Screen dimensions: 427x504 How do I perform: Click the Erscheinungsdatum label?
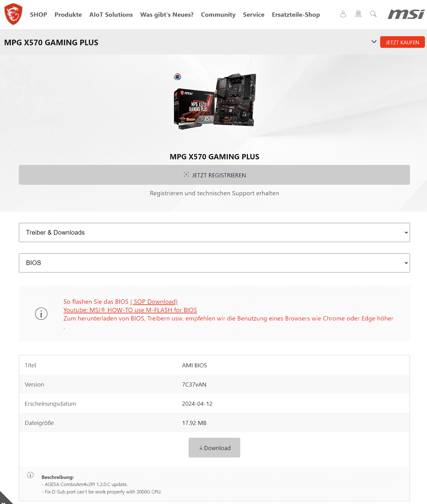pos(50,404)
